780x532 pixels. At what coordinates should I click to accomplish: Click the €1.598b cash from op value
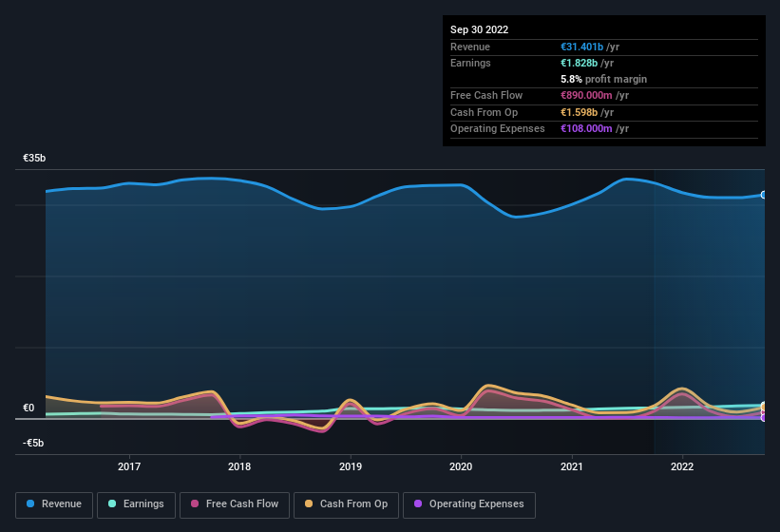[579, 112]
